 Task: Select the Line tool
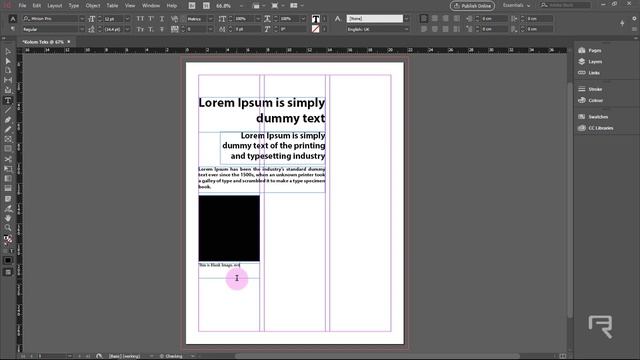[x=8, y=110]
